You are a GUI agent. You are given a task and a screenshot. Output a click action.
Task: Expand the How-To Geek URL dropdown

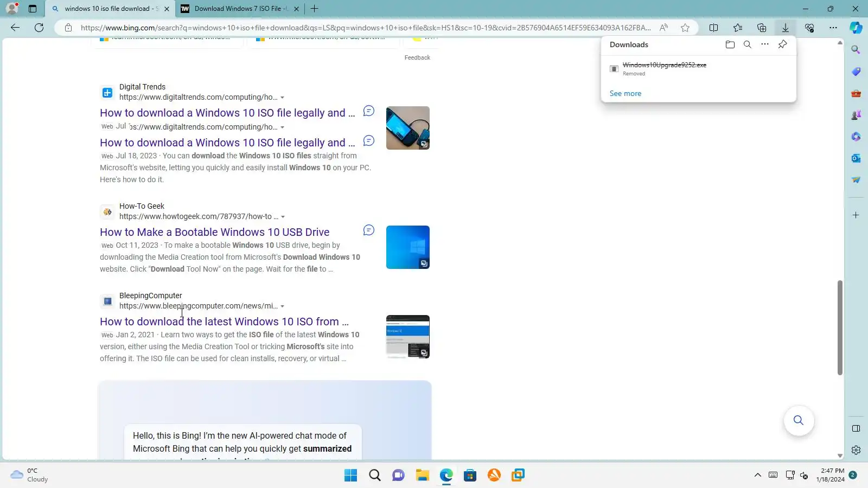tap(283, 217)
